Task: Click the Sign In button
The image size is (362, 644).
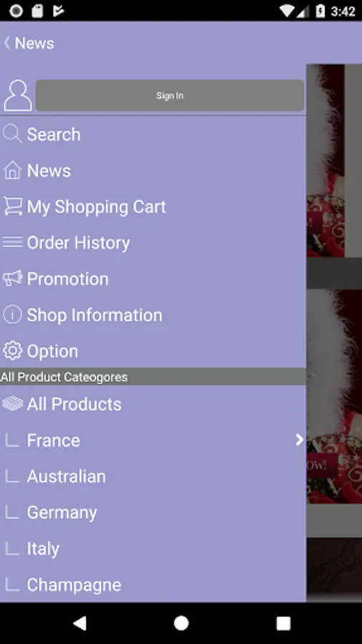Action: (170, 95)
